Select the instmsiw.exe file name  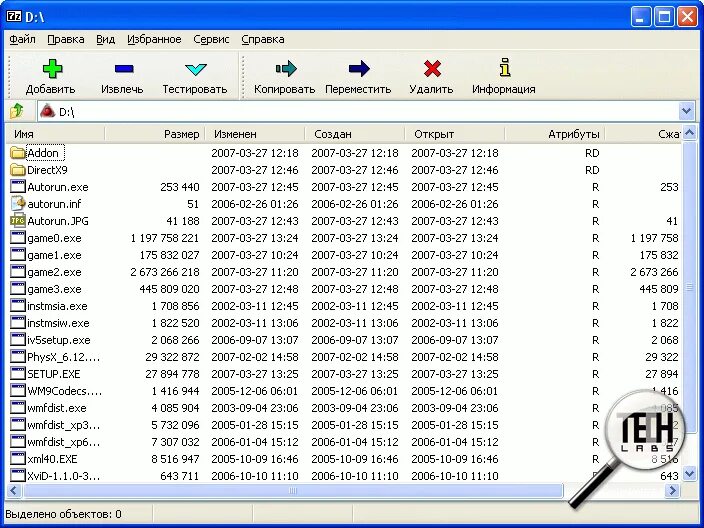(58, 323)
